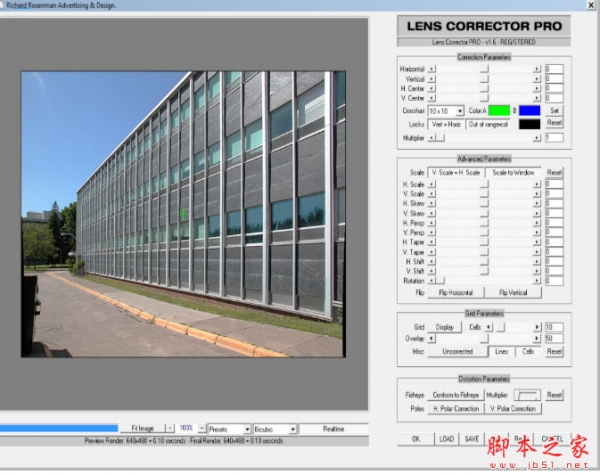Toggle the Vert = Horiz lock
This screenshot has width=600, height=475.
click(x=446, y=124)
